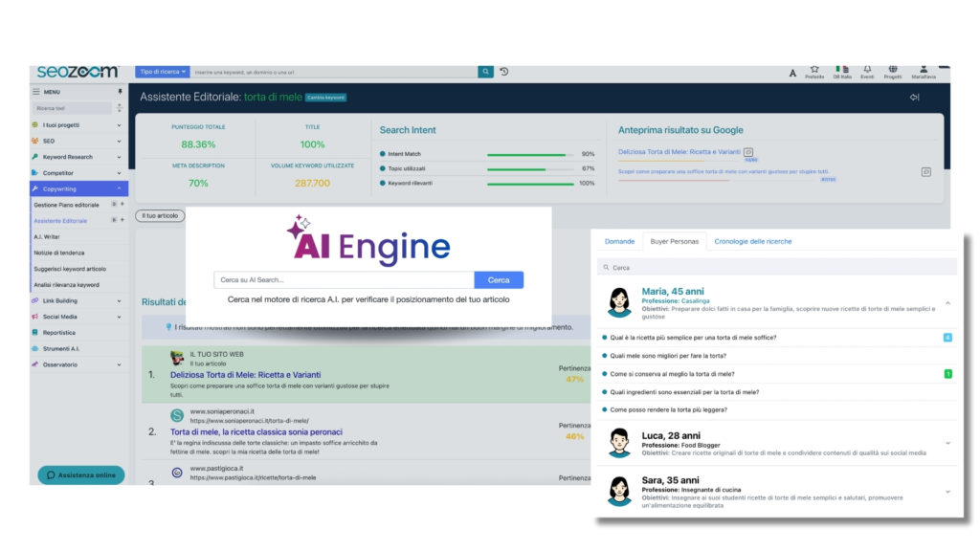Expand the SEO sidebar menu
This screenshot has height=551, width=980.
78,142
